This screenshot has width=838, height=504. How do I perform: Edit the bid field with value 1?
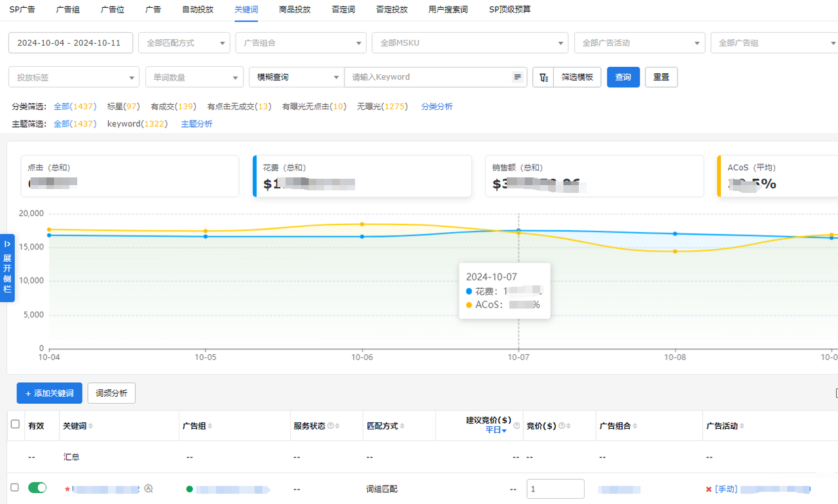555,489
